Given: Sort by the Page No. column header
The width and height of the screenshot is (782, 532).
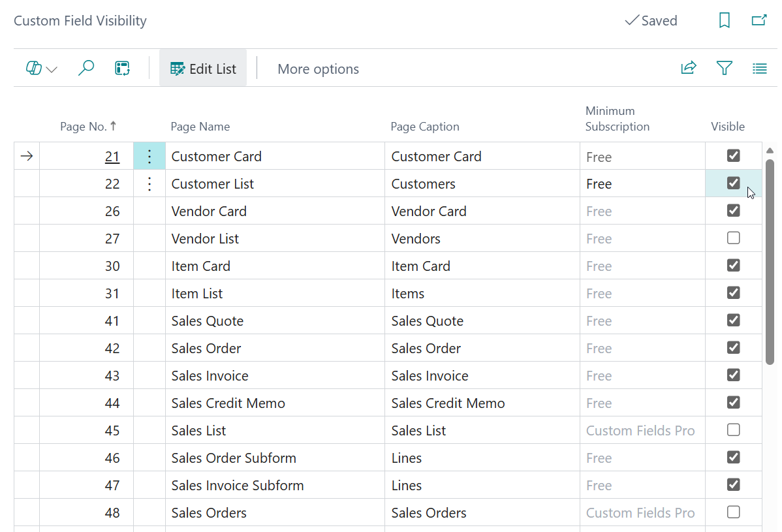Looking at the screenshot, I should 87,127.
